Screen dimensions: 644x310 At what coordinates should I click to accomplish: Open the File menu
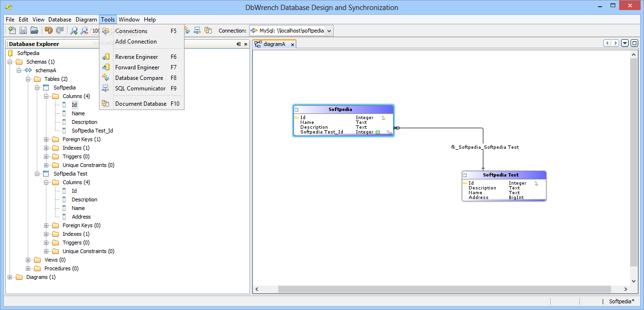coord(10,20)
